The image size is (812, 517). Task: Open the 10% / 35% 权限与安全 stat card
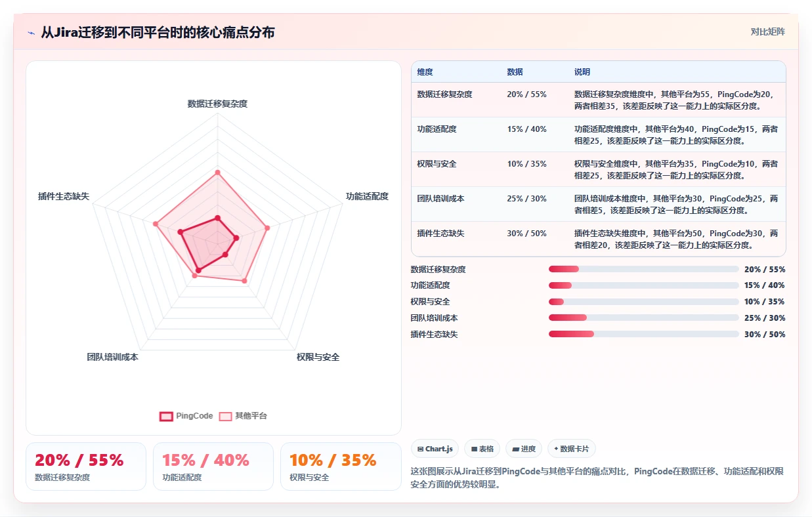(341, 466)
